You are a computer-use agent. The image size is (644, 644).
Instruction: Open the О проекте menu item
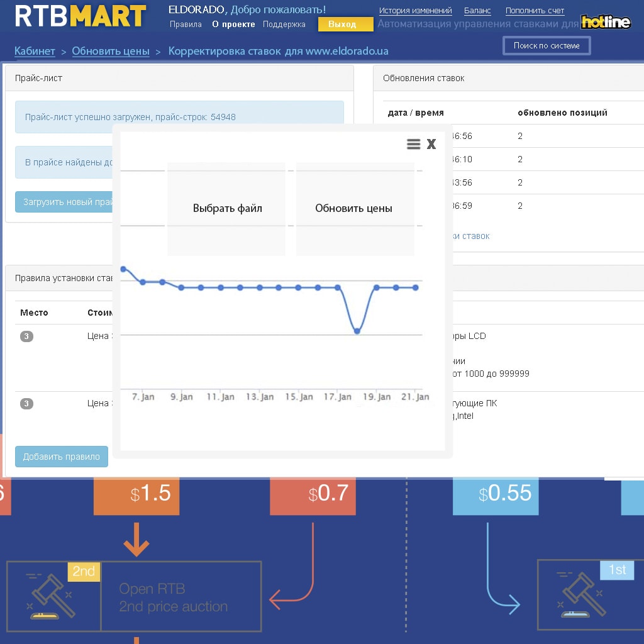233,25
